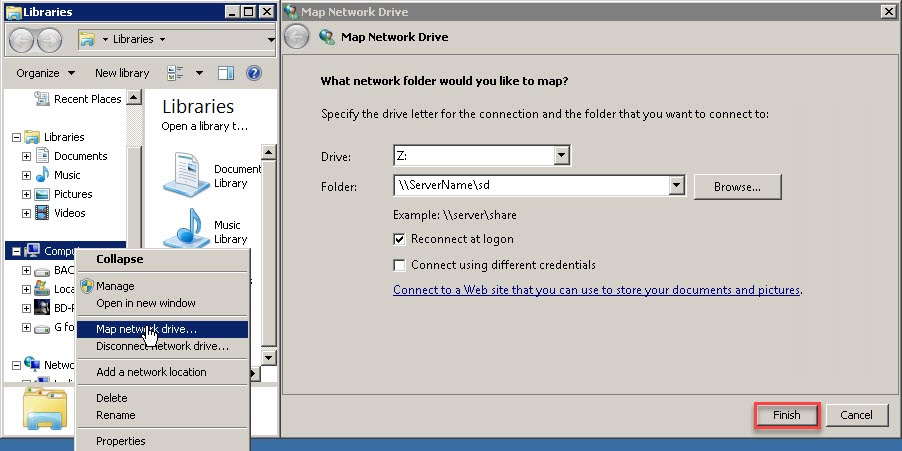Open the Drive letter dropdown
902x451 pixels.
point(561,155)
